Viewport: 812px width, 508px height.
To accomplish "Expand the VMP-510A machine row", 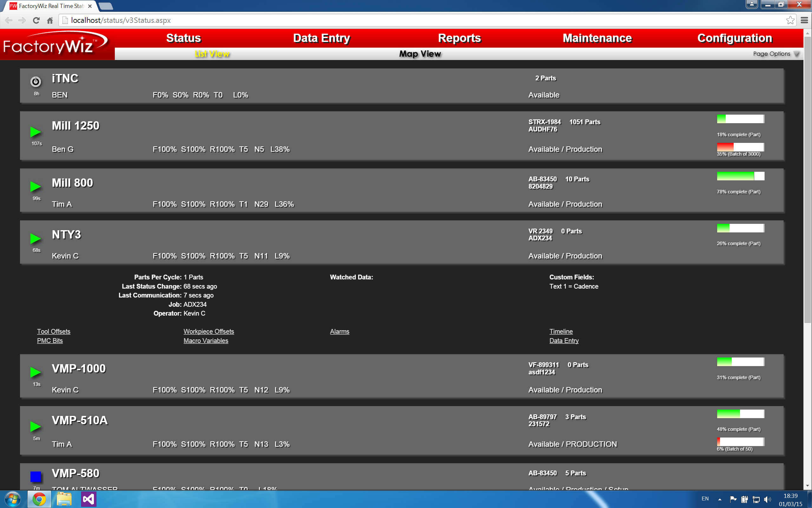I will coord(402,431).
